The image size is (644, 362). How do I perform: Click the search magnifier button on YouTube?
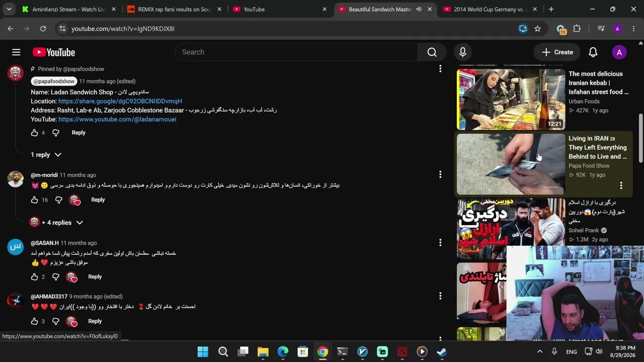(x=432, y=52)
